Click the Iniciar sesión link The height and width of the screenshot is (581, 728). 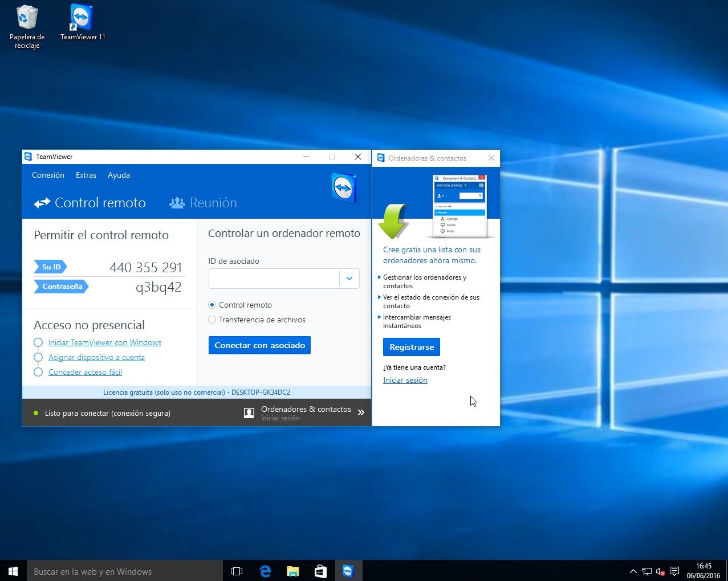pos(405,380)
